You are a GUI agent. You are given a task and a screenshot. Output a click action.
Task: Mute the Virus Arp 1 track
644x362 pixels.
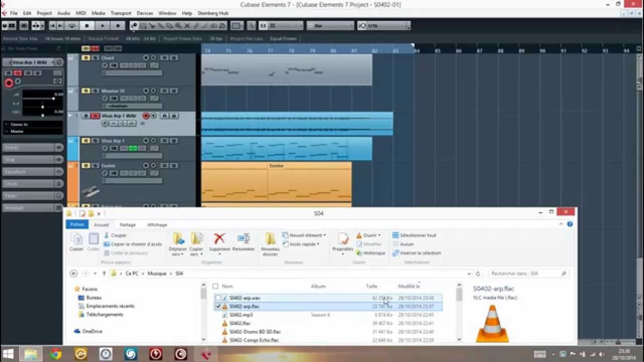tap(86, 140)
